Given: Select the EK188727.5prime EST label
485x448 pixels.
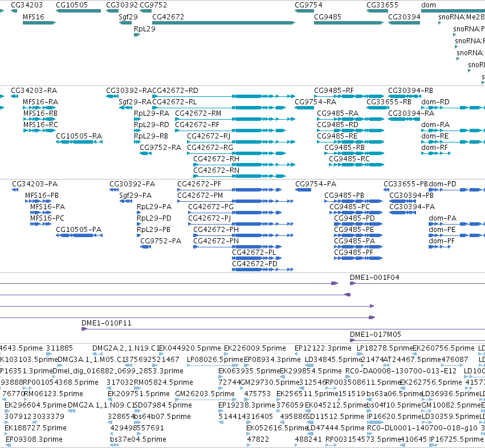Looking at the screenshot, I should pyautogui.click(x=35, y=428).
